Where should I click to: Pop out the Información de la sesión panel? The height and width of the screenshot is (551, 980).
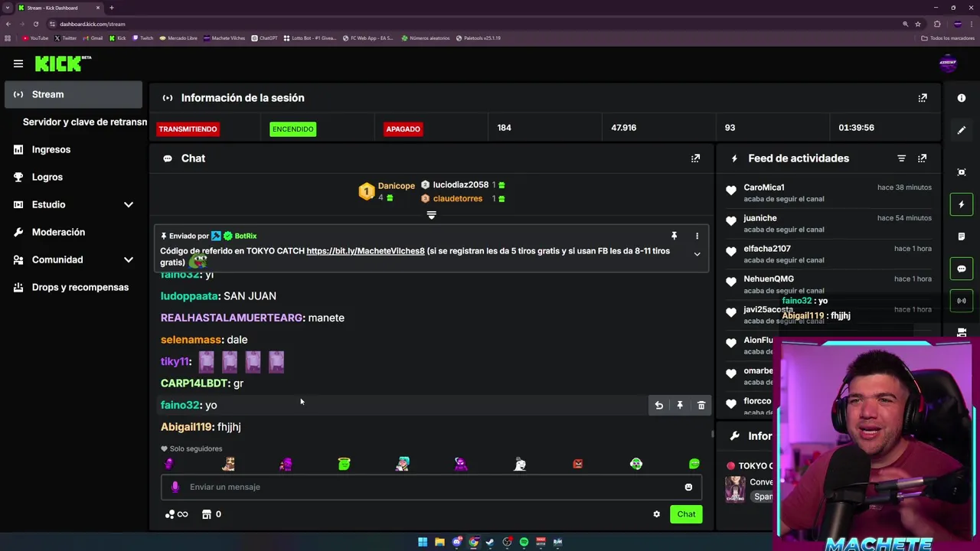[923, 98]
